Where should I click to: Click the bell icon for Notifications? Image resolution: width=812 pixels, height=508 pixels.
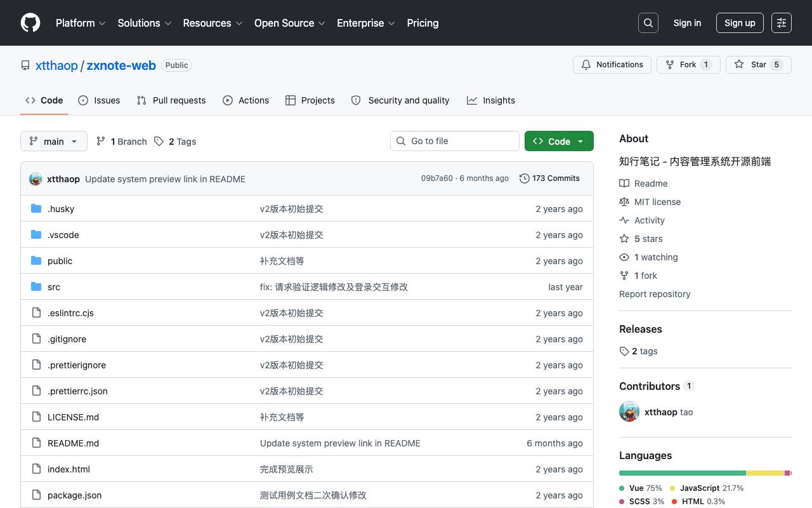click(586, 65)
